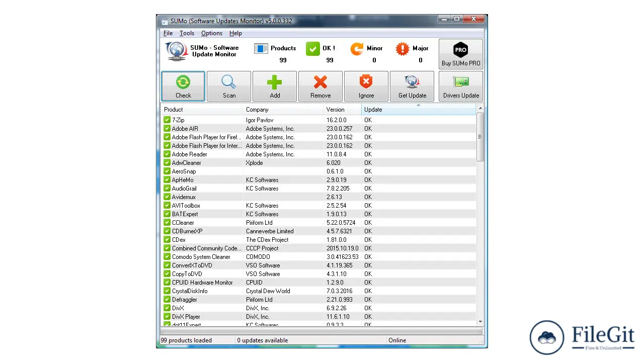
Task: Click the '0 updates available' status text
Action: [263, 340]
